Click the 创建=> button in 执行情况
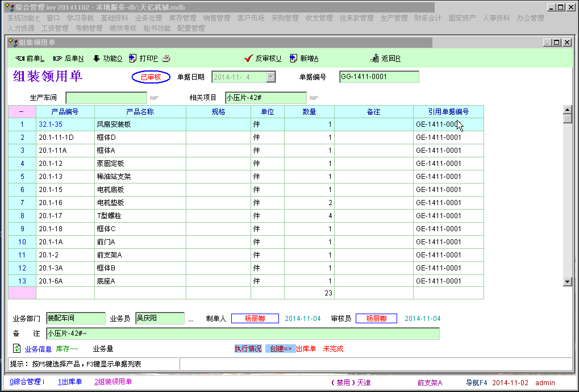The image size is (579, 392). 280,349
